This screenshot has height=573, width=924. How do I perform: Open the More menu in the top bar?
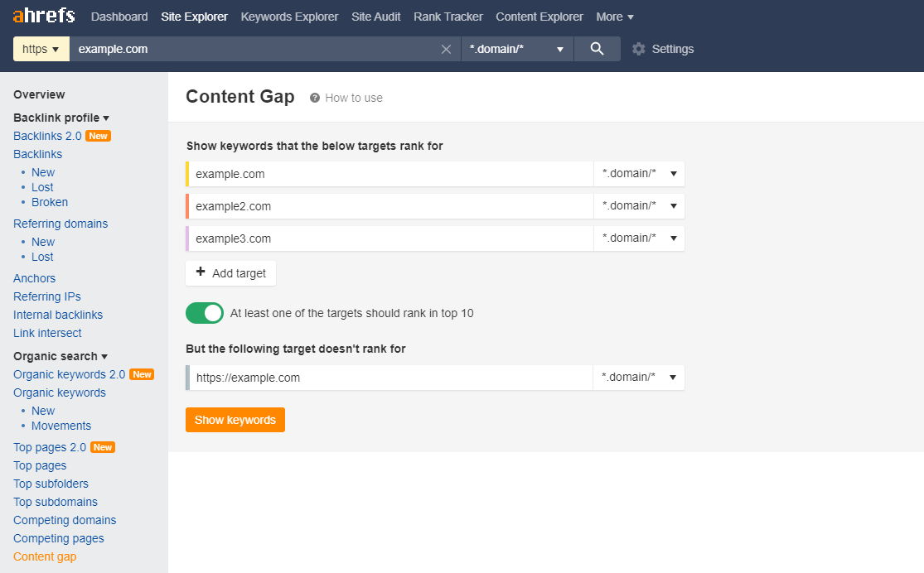click(x=615, y=17)
